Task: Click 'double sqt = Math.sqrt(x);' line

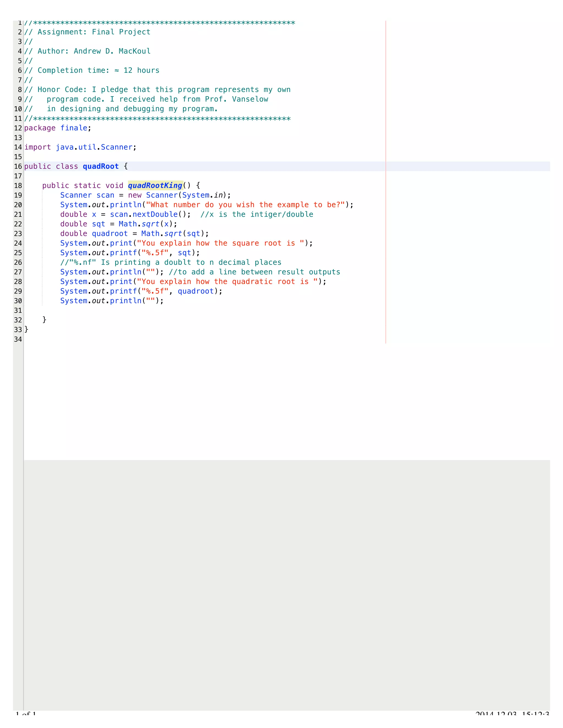Action: 119,224
